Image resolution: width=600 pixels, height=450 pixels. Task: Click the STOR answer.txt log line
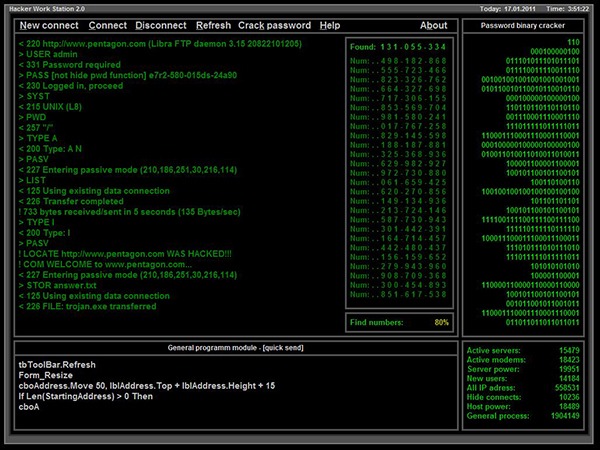point(60,285)
